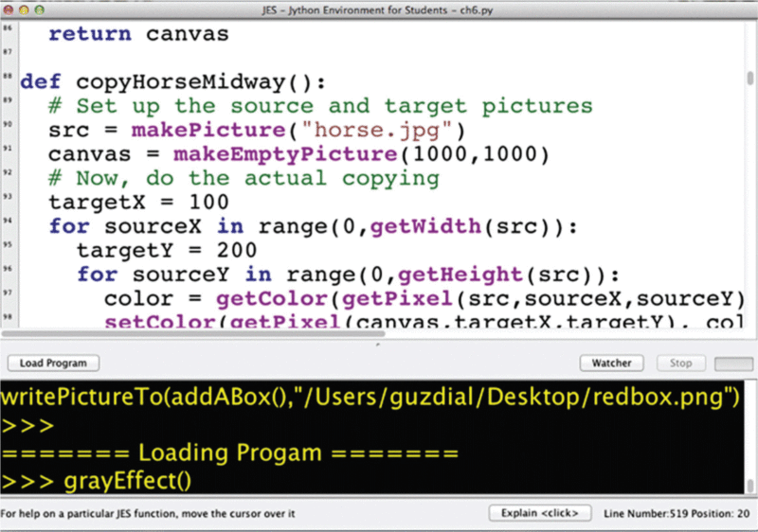Click the window title 'JES - Jython Environment for Students'
The width and height of the screenshot is (758, 532).
tap(377, 10)
